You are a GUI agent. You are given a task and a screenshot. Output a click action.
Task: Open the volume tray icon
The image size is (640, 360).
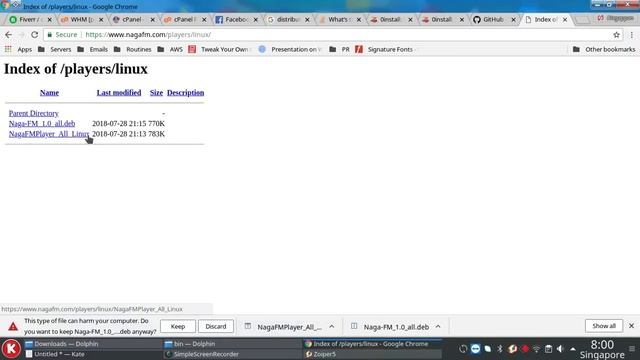coord(560,349)
